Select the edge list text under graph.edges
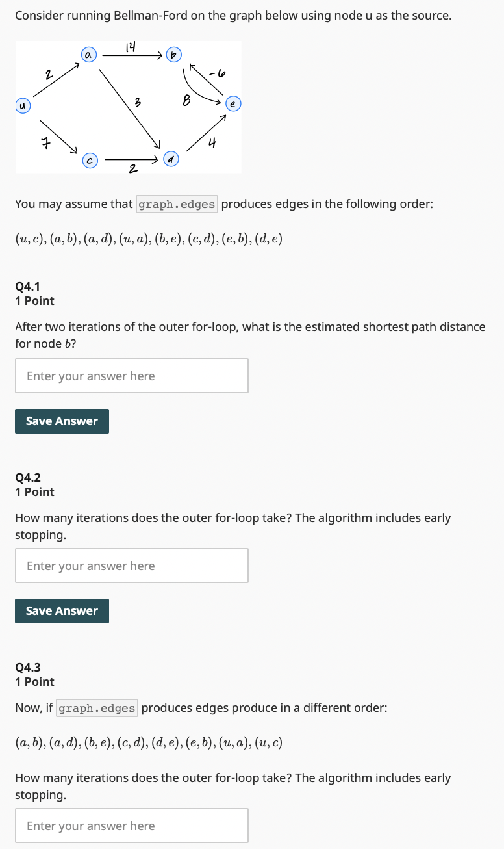Viewport: 504px width, 849px height. (x=148, y=239)
